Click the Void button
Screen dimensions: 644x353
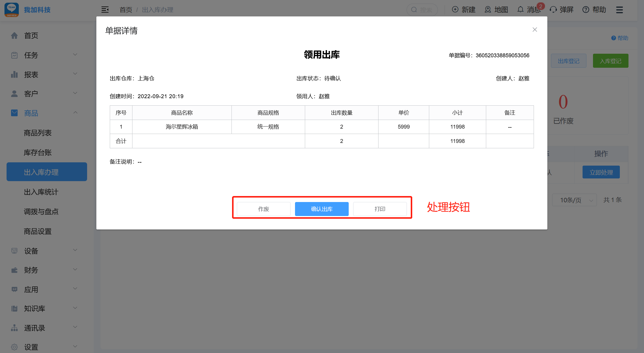263,209
